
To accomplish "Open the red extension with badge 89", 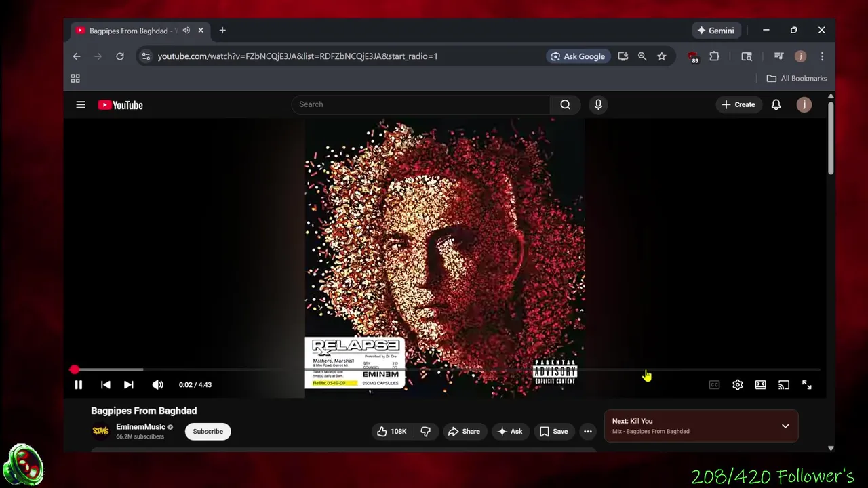I will (x=692, y=57).
